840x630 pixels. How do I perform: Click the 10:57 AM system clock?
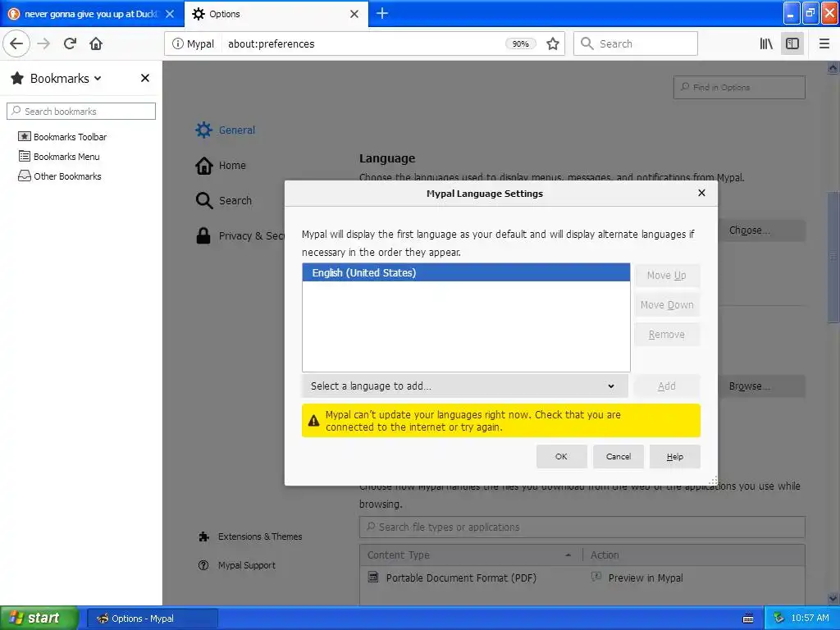coord(810,619)
